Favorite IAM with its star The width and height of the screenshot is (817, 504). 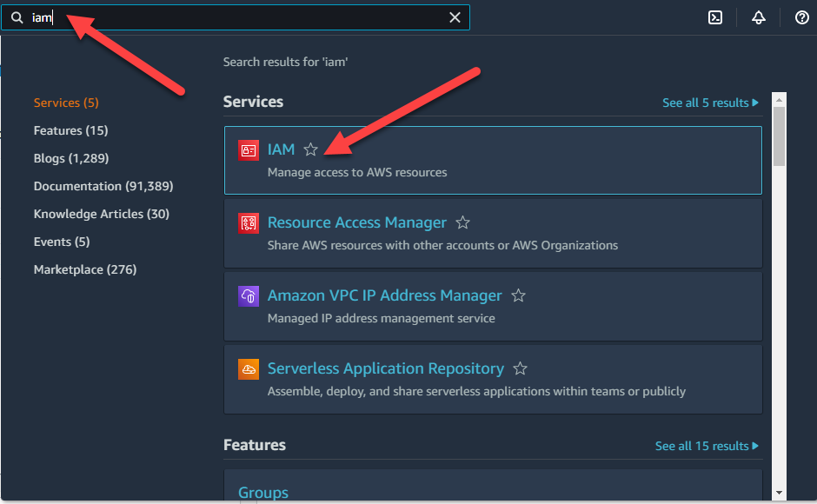(310, 149)
